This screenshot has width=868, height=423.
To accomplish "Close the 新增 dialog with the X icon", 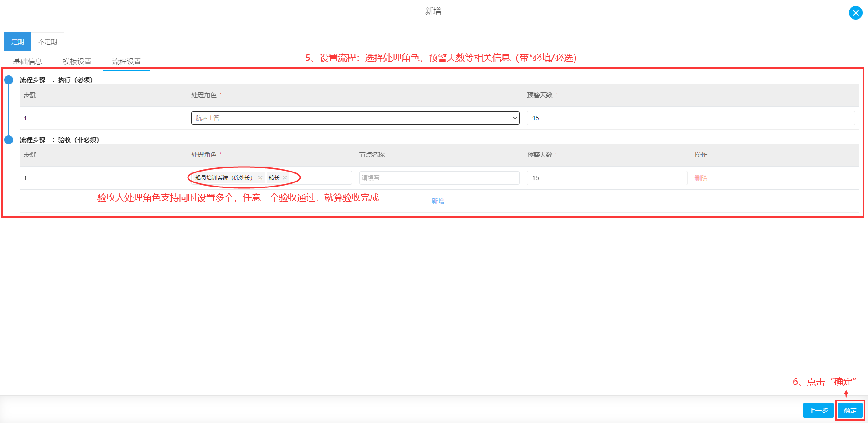I will [855, 13].
